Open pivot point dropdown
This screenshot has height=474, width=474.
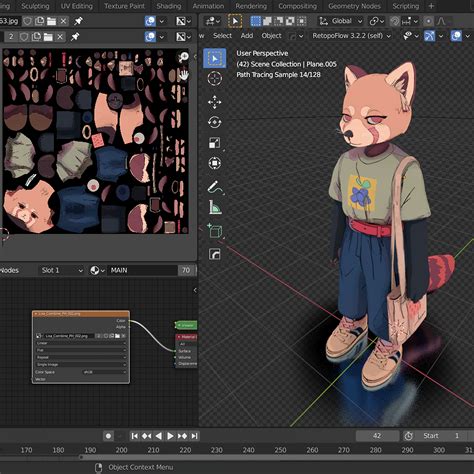point(377,21)
